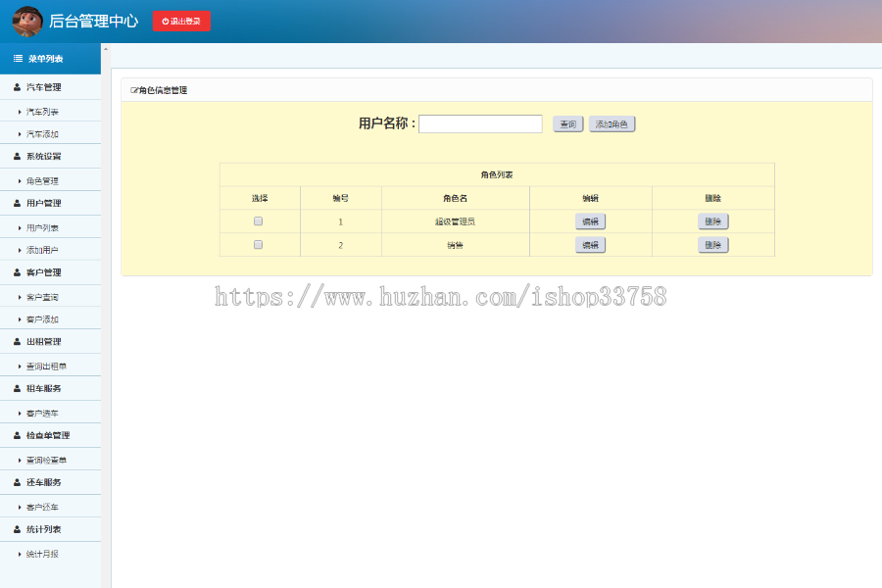This screenshot has width=882, height=588.
Task: Select the 汽车管理 sidebar icon
Action: [18, 86]
